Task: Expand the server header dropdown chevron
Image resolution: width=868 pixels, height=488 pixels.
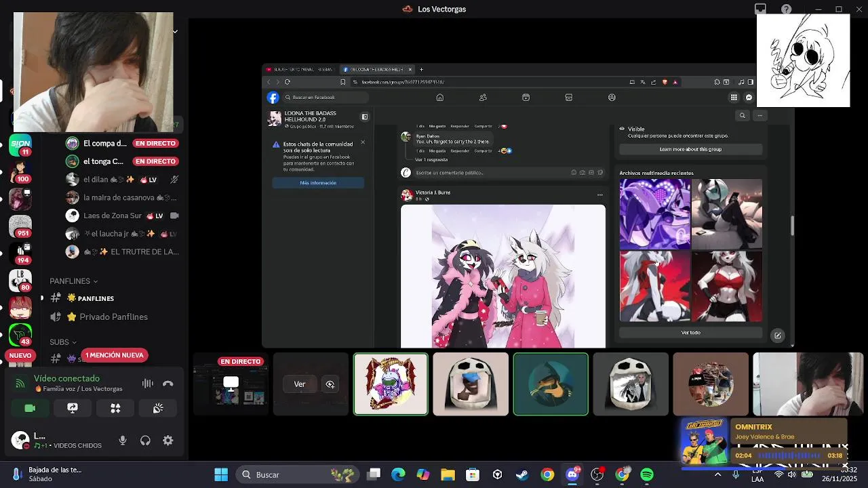Action: [174, 31]
